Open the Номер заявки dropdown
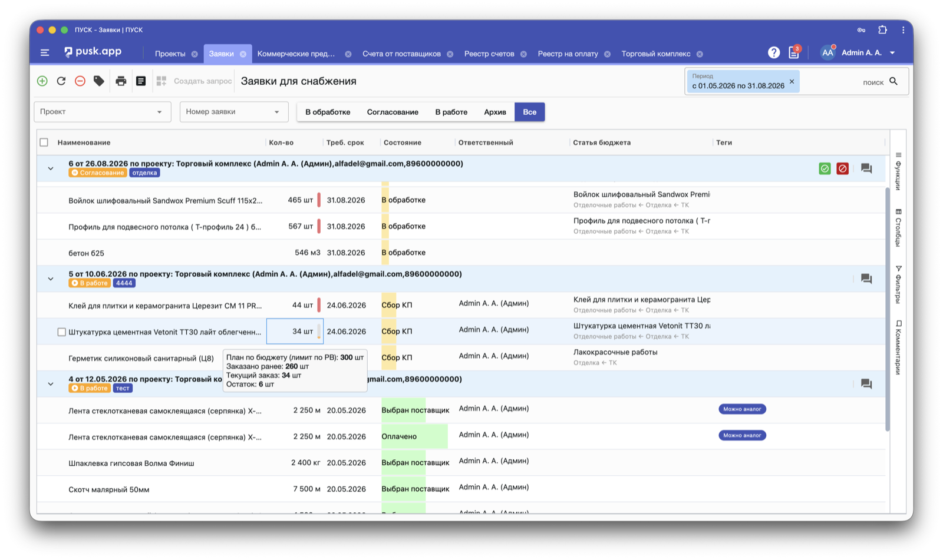This screenshot has width=943, height=560. [x=234, y=112]
